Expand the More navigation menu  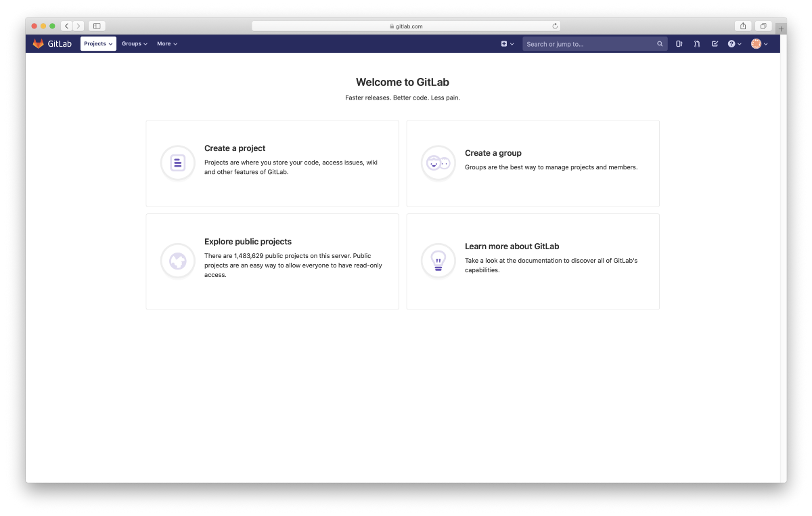click(167, 43)
